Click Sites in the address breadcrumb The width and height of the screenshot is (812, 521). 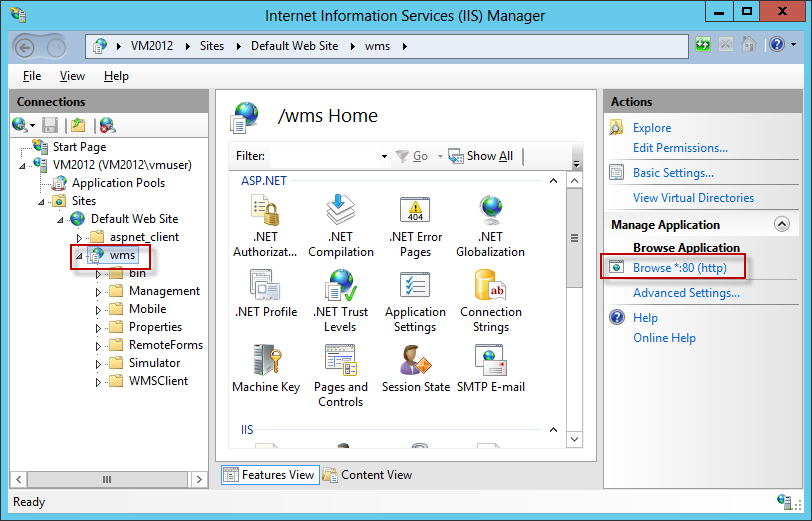[x=212, y=46]
